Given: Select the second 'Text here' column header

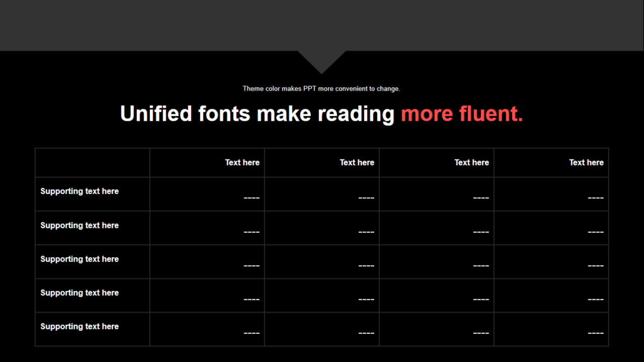Looking at the screenshot, I should (357, 162).
